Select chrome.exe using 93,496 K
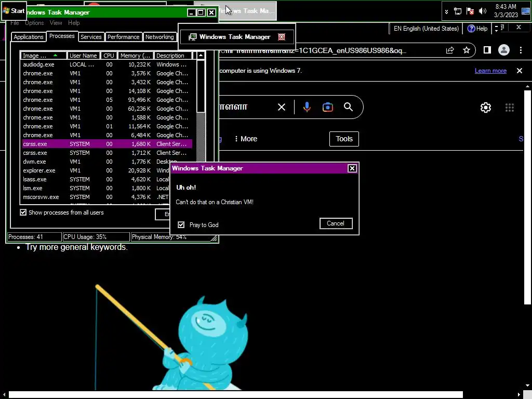This screenshot has width=532, height=399. pos(107,100)
